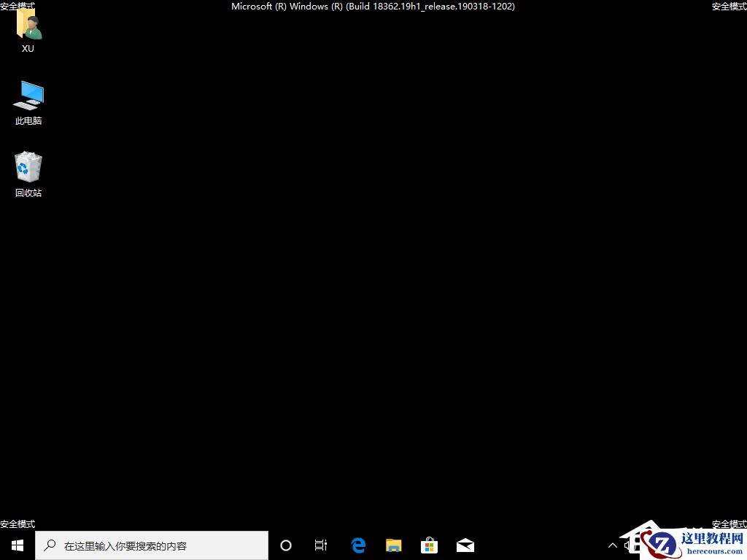Show hidden system tray icons

(x=613, y=545)
